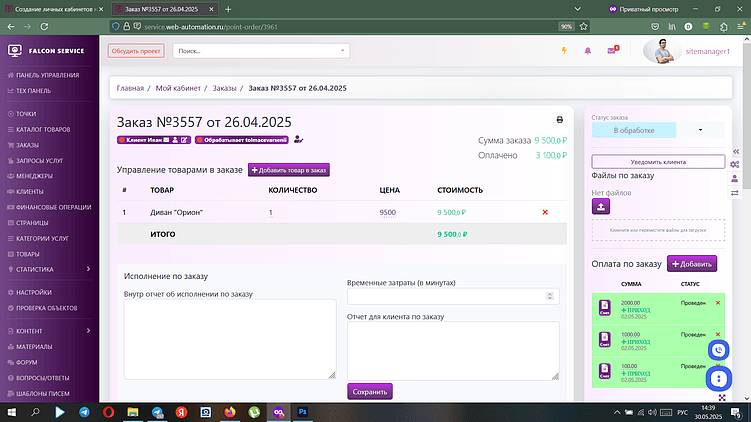Open the lightning bolt quick actions icon
Image resolution: width=751 pixels, height=422 pixels.
coord(564,51)
